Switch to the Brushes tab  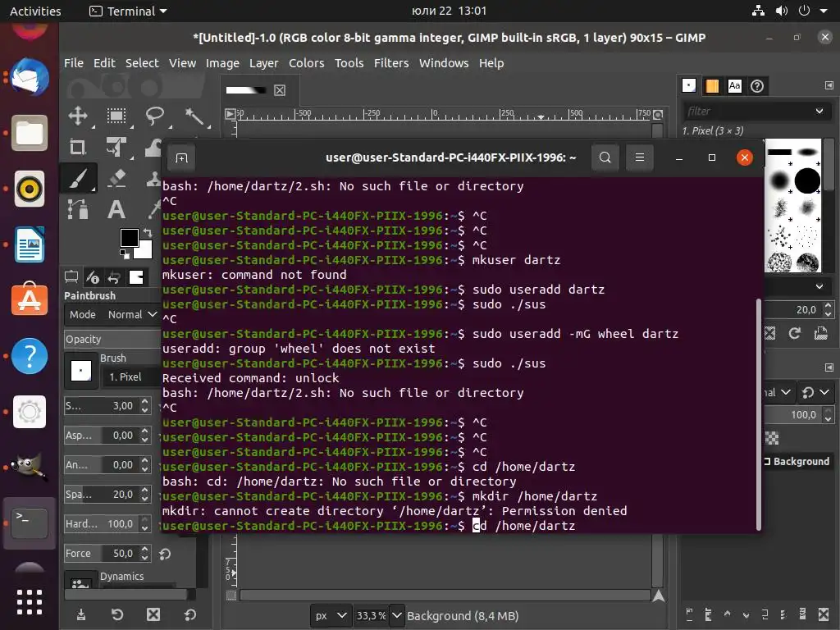(x=689, y=85)
